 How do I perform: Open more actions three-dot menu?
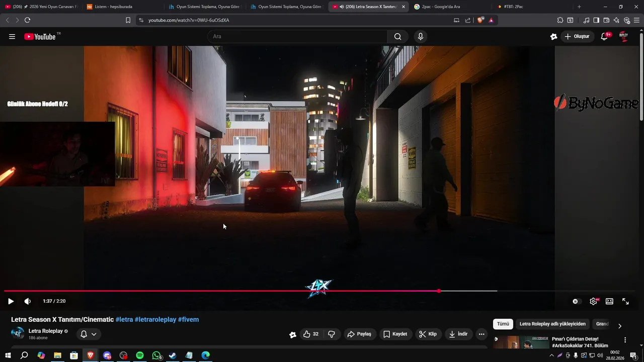click(x=481, y=334)
